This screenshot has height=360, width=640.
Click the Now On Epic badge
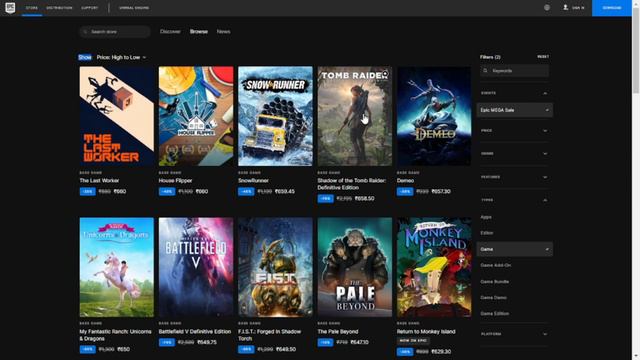[x=413, y=340]
